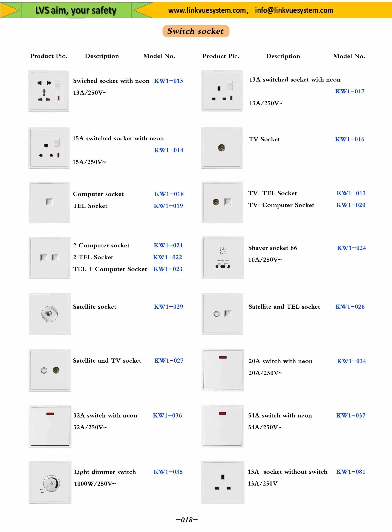Click the info@linkvuesystem.com email address
The height and width of the screenshot is (532, 392).
294,11
